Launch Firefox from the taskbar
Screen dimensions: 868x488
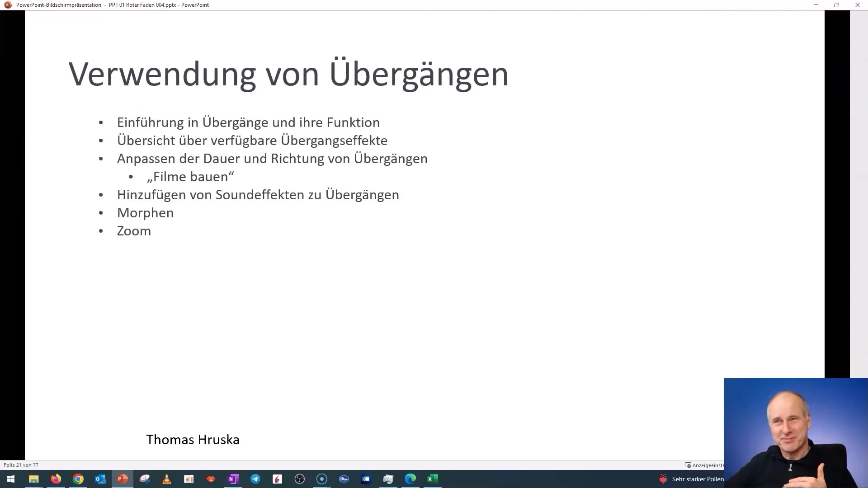click(x=56, y=479)
